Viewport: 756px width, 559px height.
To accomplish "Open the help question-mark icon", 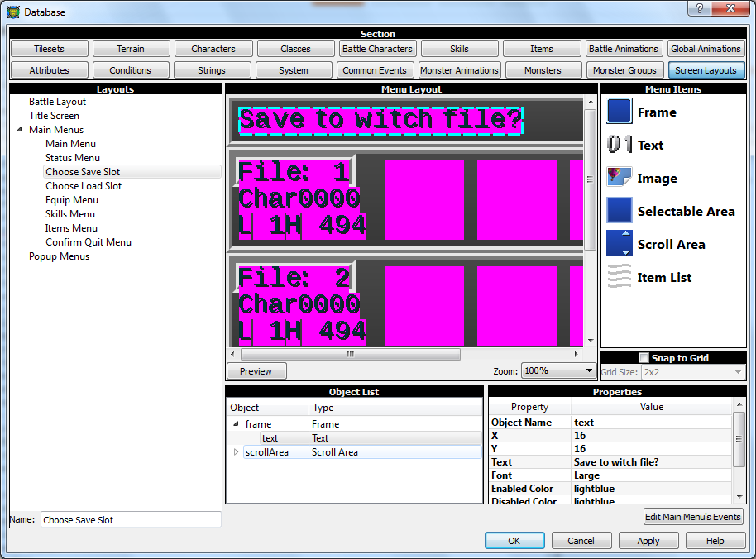I will pos(699,8).
